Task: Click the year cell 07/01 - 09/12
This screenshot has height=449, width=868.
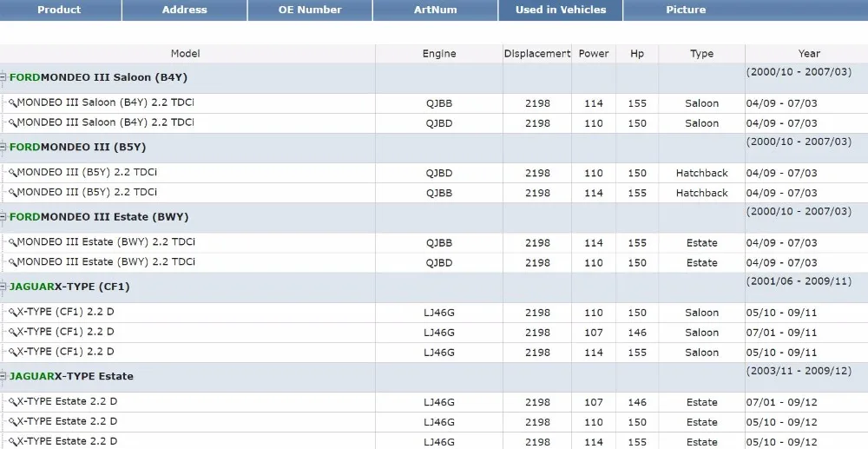Action: [x=782, y=402]
